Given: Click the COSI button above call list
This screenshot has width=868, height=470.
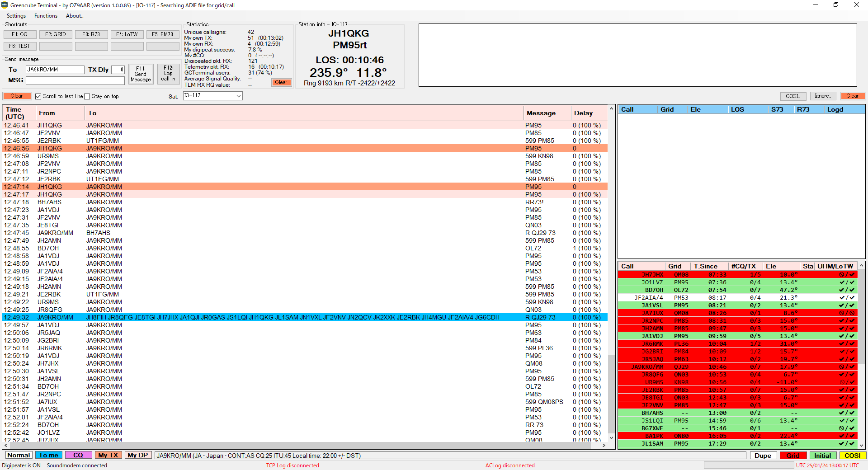Looking at the screenshot, I should coord(793,96).
